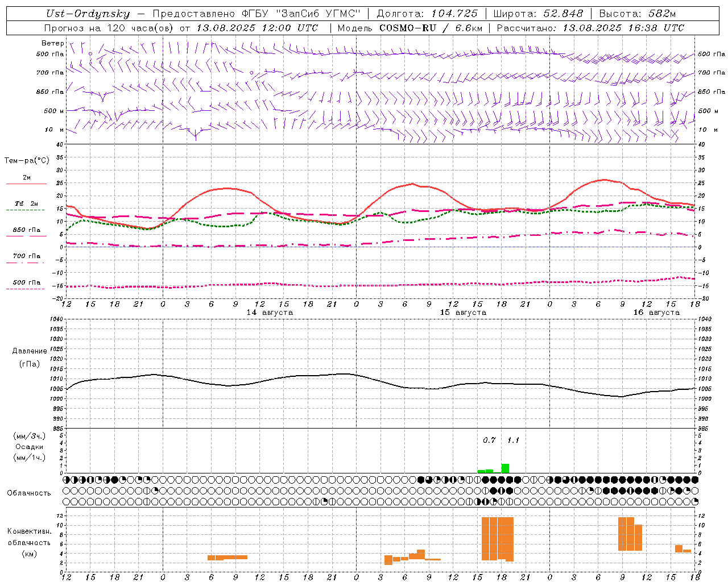
Task: Click the (мм/3ч.) unit label
Action: point(30,436)
